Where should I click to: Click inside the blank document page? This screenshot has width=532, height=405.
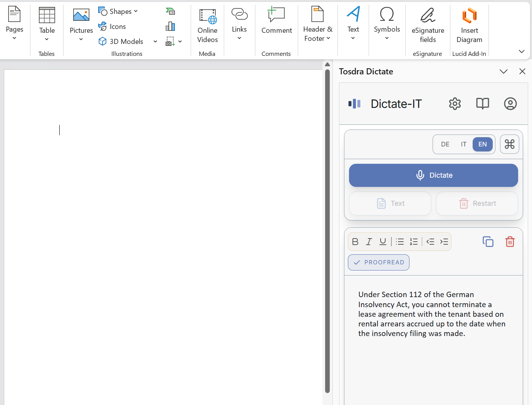[163, 237]
